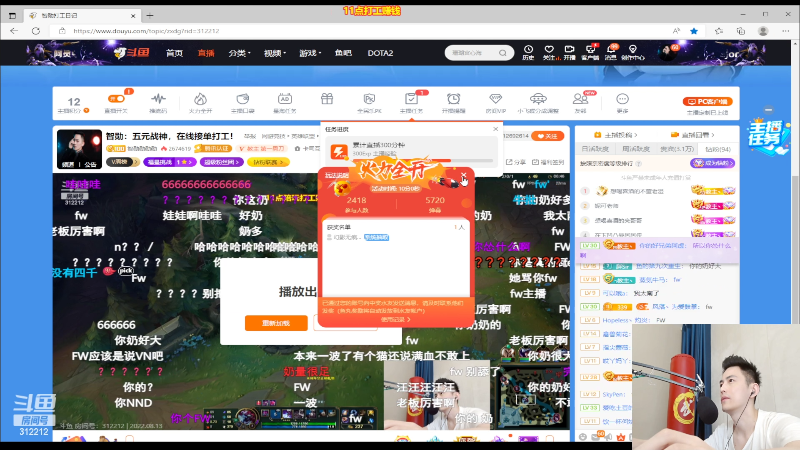Open the PK shield icon
The width and height of the screenshot is (800, 450).
(369, 99)
